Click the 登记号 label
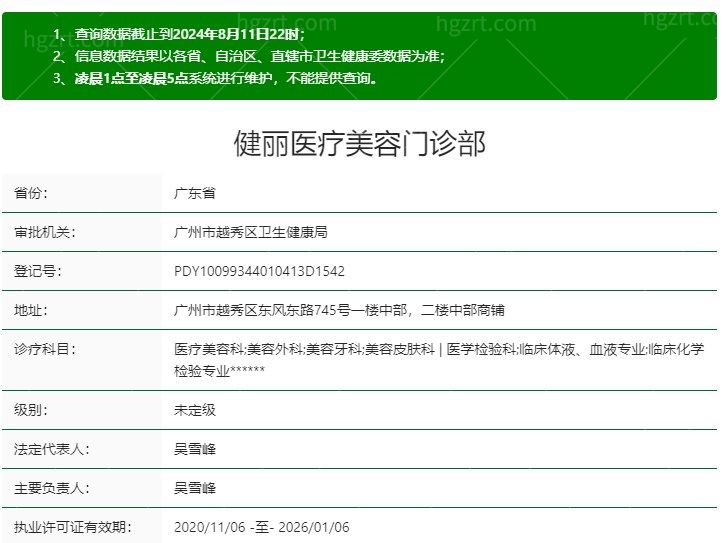 [x=38, y=271]
